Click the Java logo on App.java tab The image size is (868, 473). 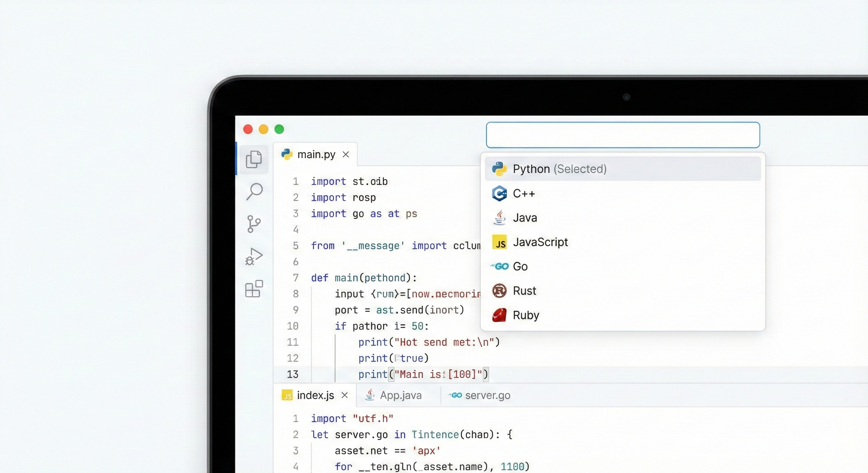point(370,394)
